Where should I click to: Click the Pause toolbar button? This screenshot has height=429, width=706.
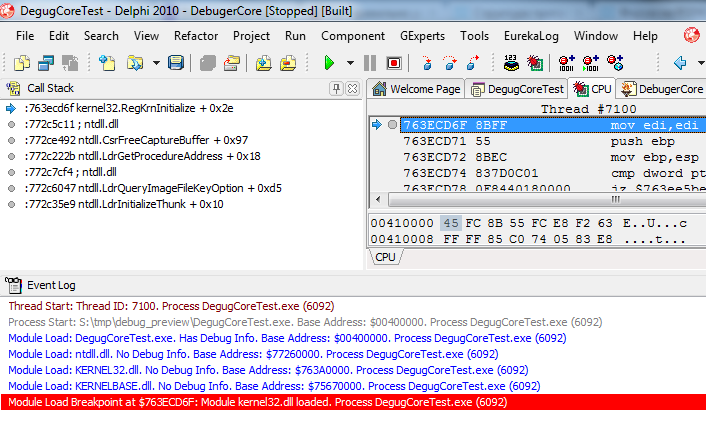[370, 63]
